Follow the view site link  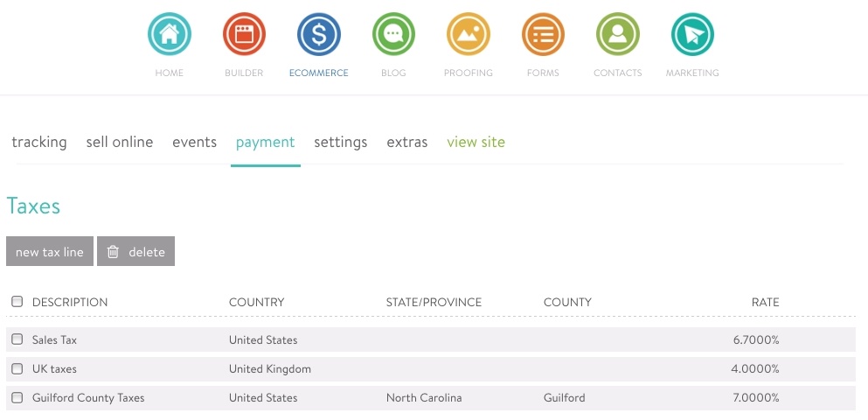pyautogui.click(x=476, y=142)
